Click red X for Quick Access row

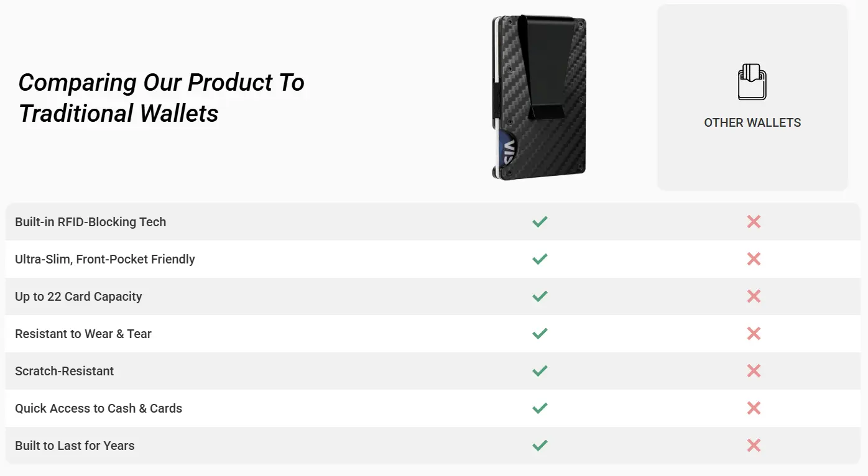coord(754,408)
